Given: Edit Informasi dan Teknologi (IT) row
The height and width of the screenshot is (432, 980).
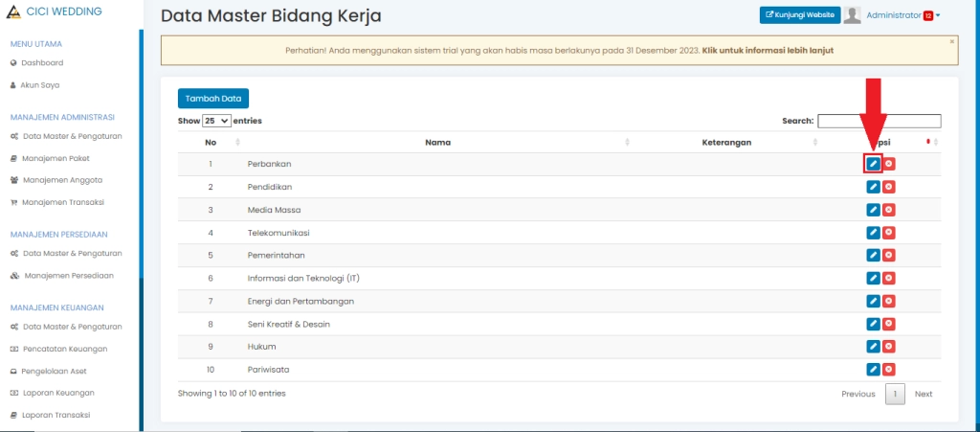Looking at the screenshot, I should (873, 278).
